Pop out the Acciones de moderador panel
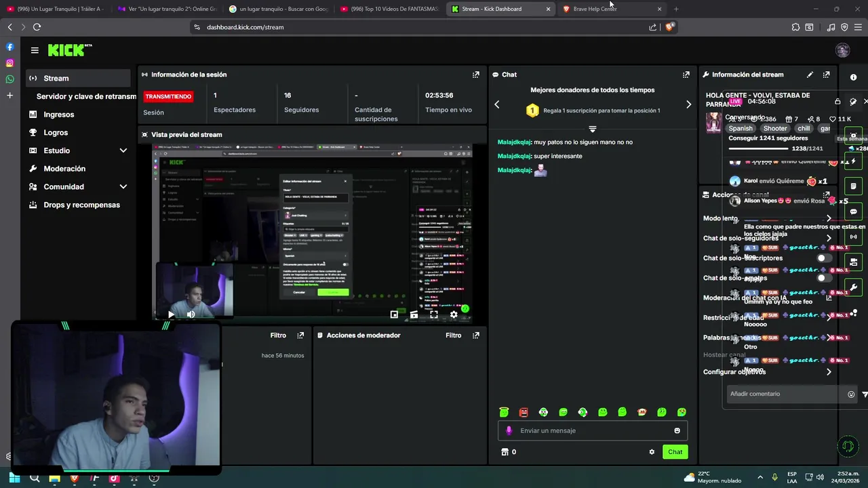Viewport: 868px width, 488px height. coord(476,335)
